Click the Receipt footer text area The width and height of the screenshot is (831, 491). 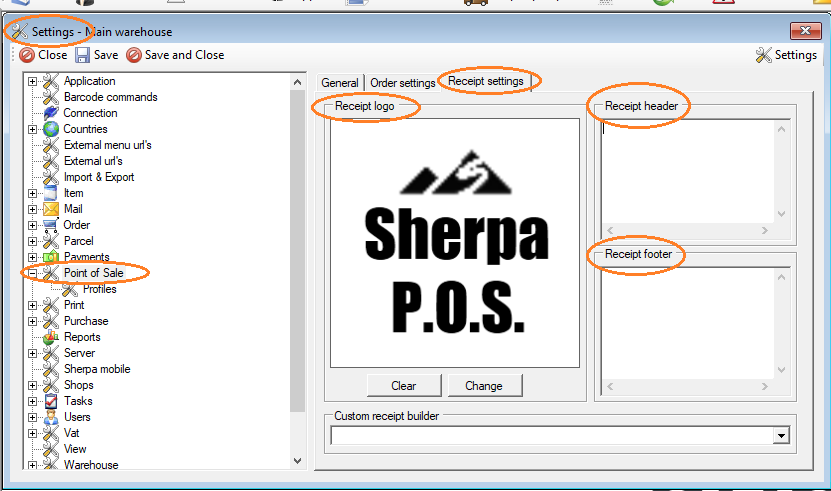pos(687,323)
